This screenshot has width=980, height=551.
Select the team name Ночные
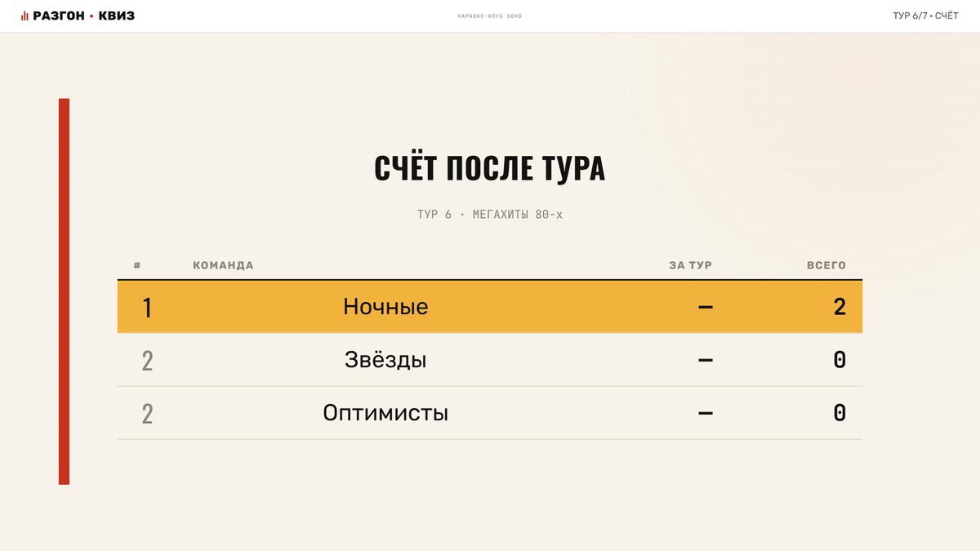[385, 307]
